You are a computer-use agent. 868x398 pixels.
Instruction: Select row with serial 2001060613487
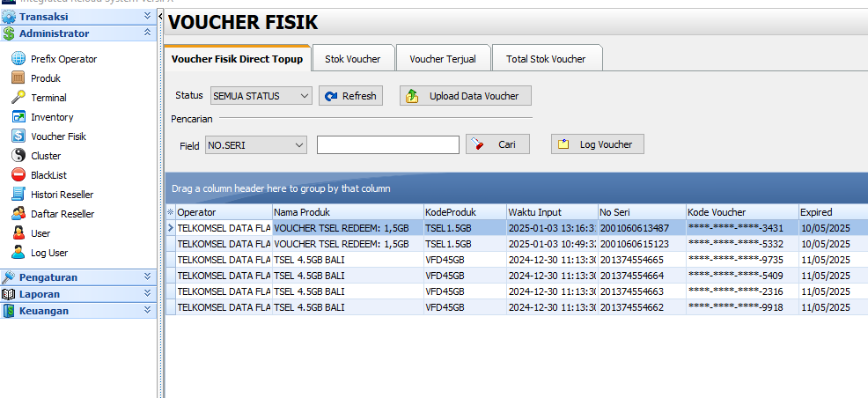pos(517,227)
